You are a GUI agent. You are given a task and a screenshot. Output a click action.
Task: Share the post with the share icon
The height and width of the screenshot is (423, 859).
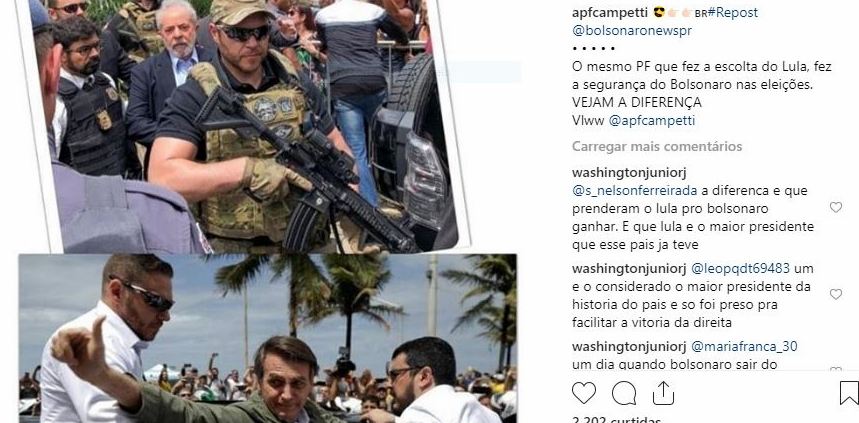[x=663, y=393]
